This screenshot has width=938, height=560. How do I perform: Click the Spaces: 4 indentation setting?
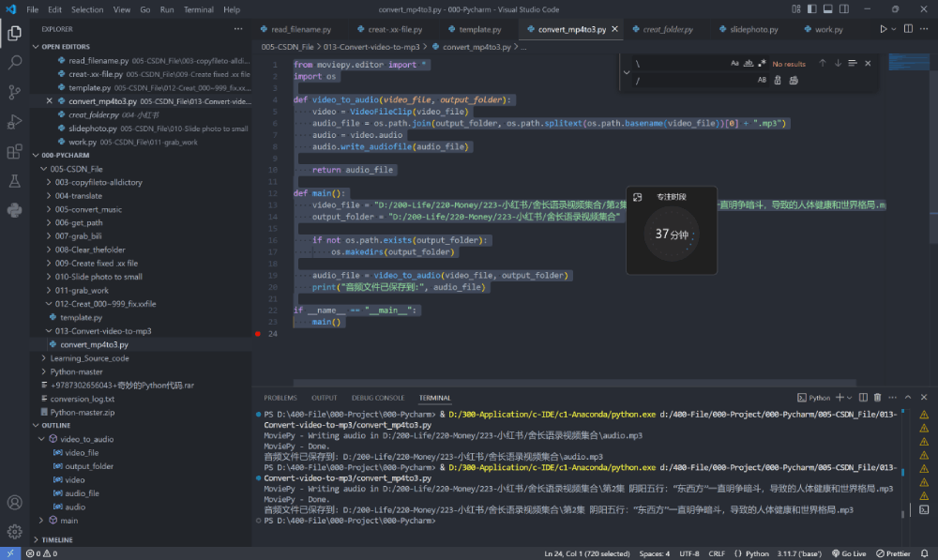pyautogui.click(x=655, y=553)
